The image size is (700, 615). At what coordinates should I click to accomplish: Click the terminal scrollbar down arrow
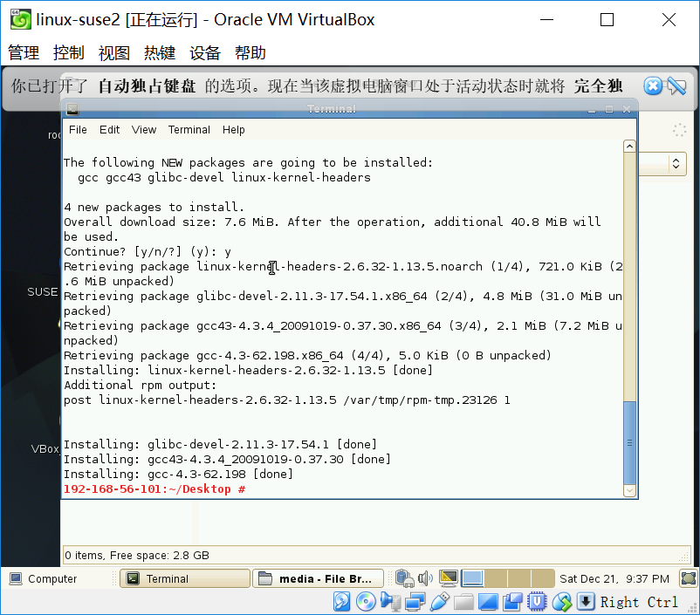coord(629,490)
